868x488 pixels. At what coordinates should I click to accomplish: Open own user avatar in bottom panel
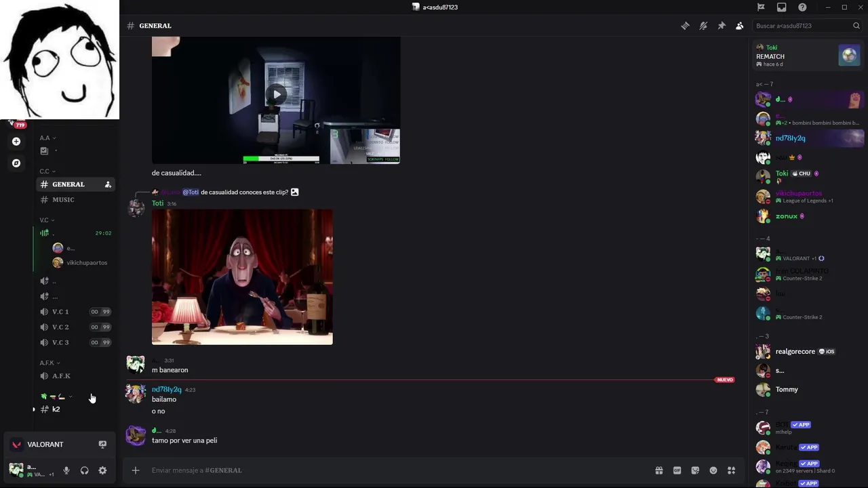coord(16,470)
